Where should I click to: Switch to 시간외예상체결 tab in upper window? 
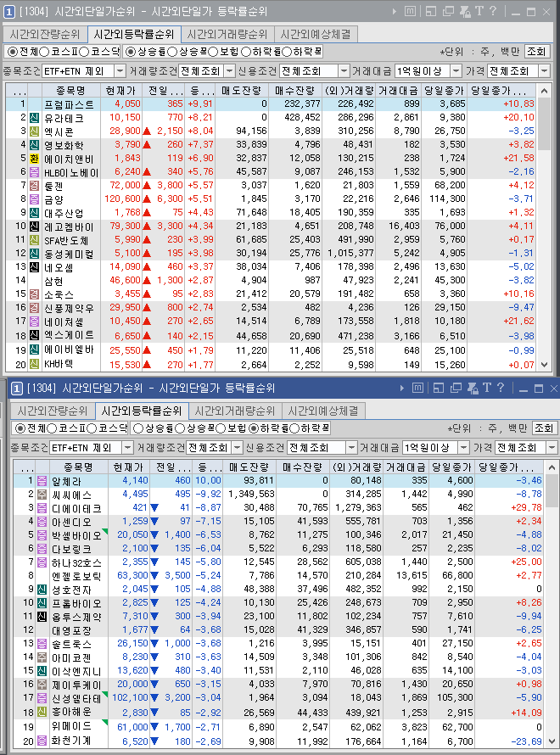pos(316,35)
